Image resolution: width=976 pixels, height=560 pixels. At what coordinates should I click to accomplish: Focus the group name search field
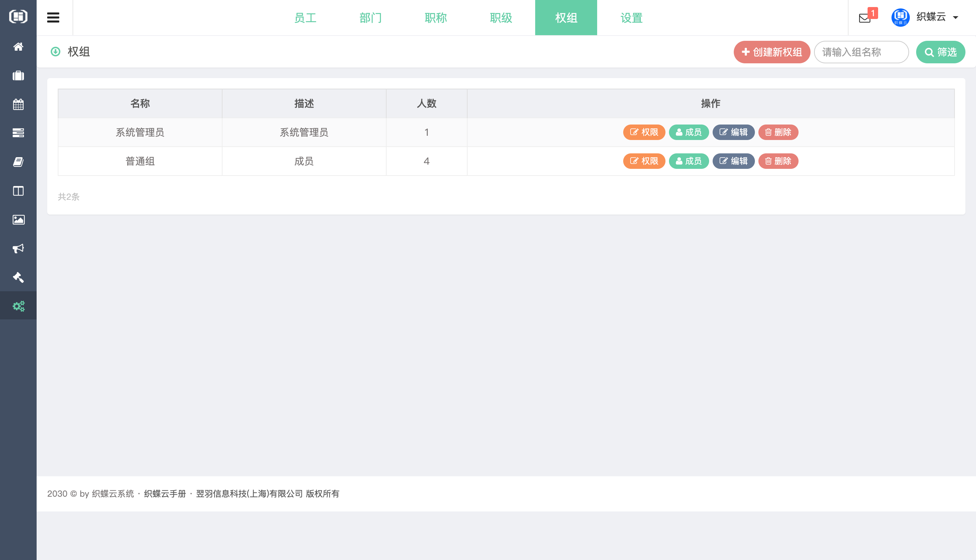tap(861, 52)
